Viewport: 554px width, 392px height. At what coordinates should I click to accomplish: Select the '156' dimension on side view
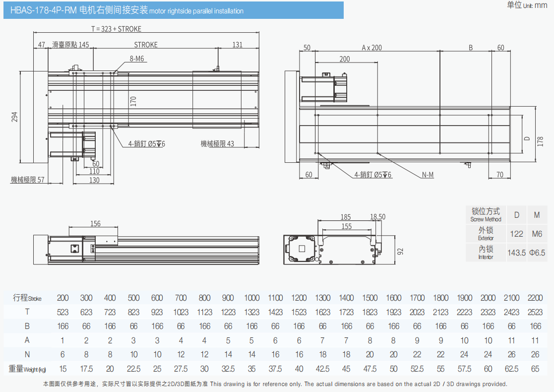95,223
